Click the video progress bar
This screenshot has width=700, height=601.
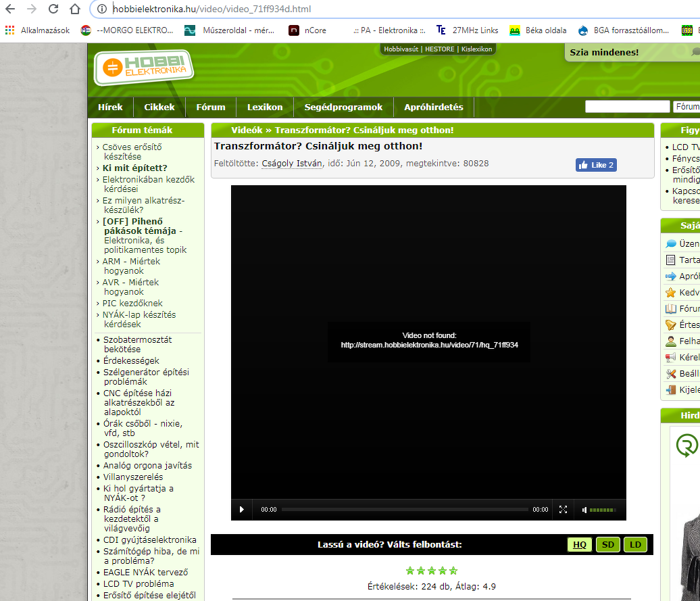405,510
